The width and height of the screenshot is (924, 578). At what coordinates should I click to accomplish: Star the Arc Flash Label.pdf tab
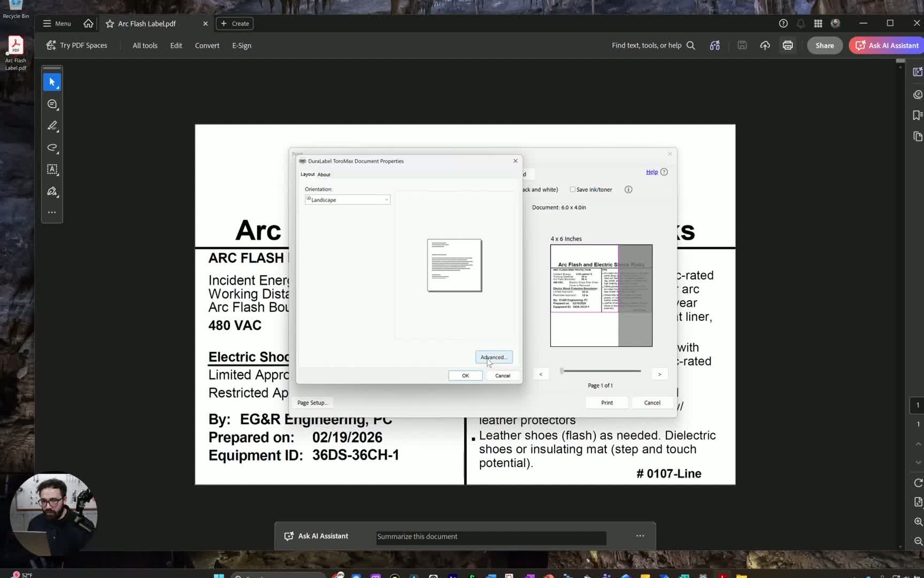[x=110, y=24]
